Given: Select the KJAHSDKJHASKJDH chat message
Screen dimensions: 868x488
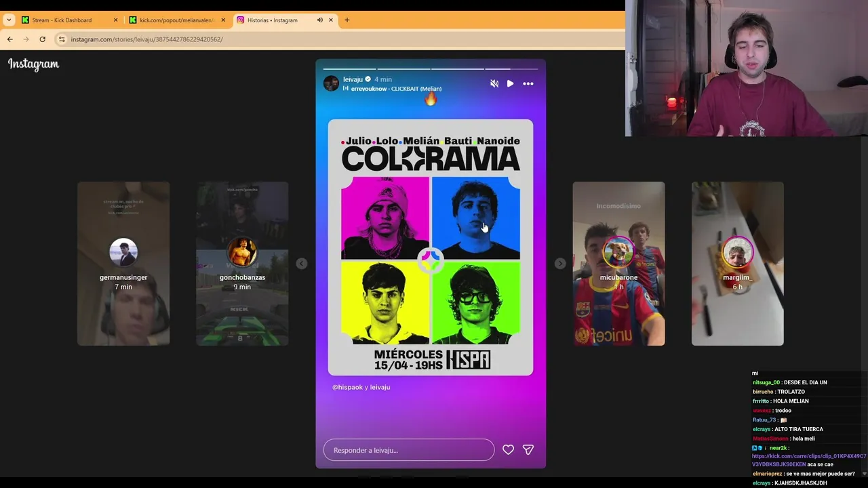Looking at the screenshot, I should (800, 483).
